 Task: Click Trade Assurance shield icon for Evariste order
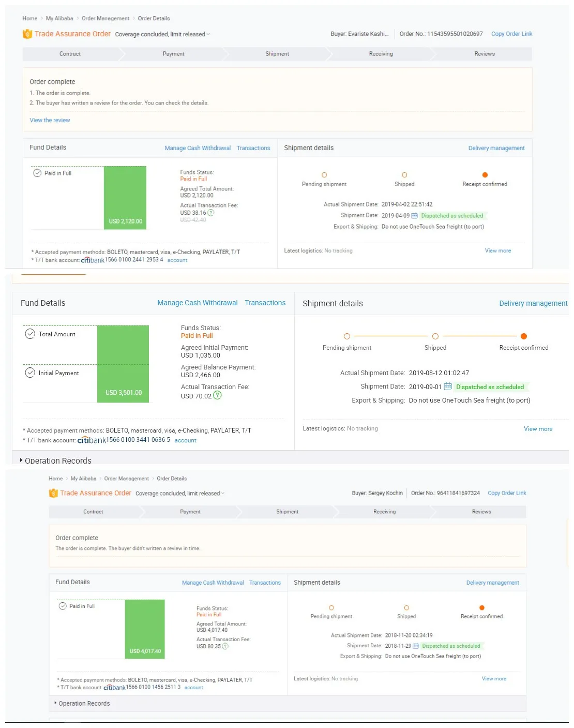27,34
